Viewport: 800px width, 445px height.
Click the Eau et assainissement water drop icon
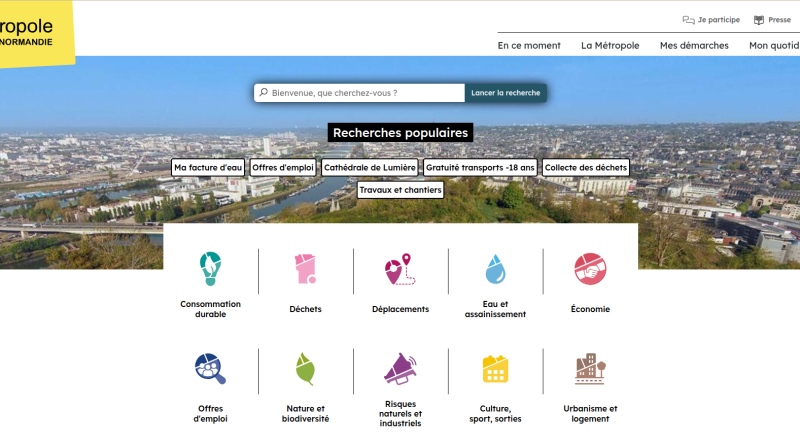pos(495,268)
